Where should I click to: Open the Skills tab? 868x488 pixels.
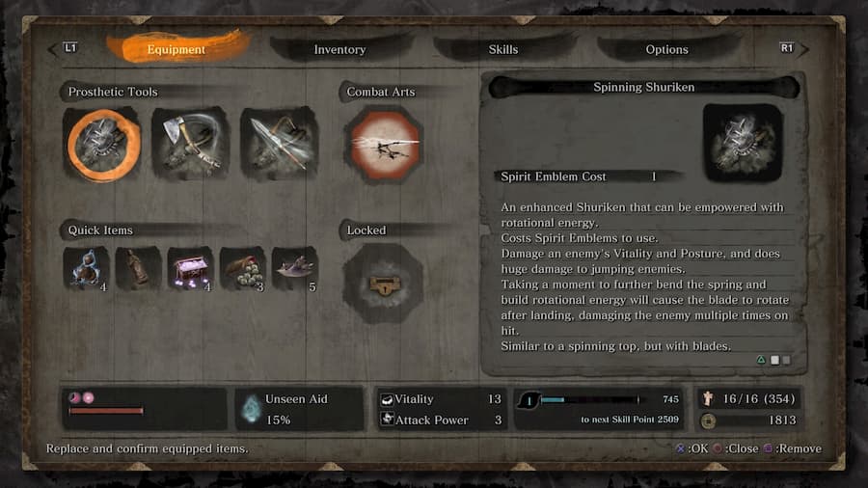point(503,49)
